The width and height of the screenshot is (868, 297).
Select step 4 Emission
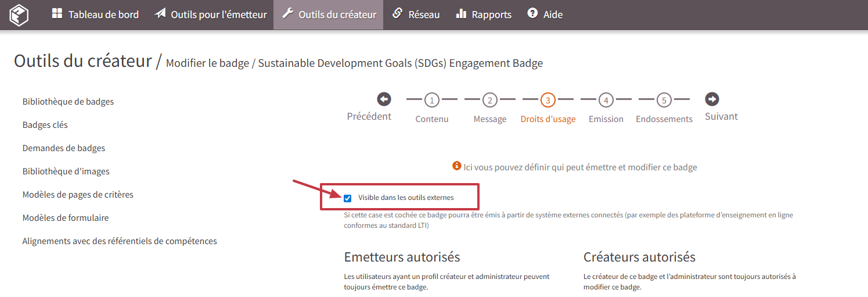pos(606,101)
